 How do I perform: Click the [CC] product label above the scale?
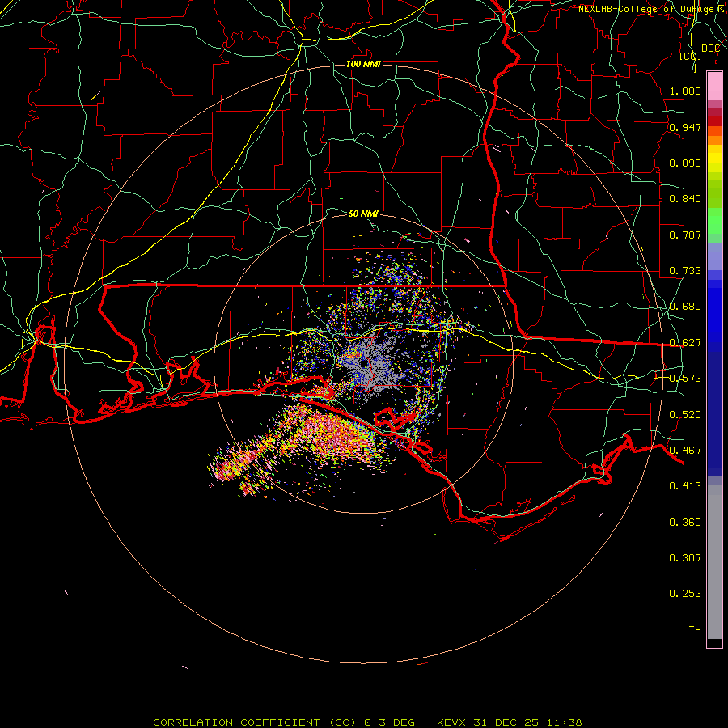pos(691,56)
